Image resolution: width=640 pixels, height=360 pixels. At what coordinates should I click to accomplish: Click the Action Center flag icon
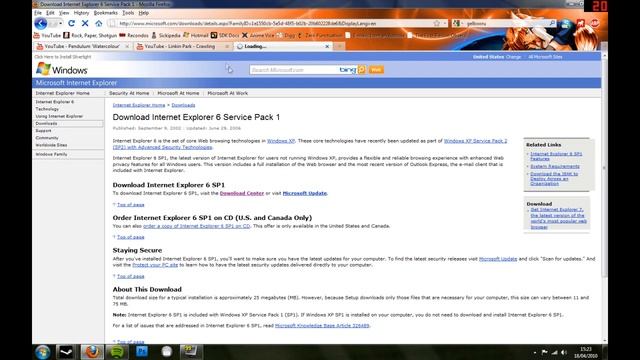[544, 352]
